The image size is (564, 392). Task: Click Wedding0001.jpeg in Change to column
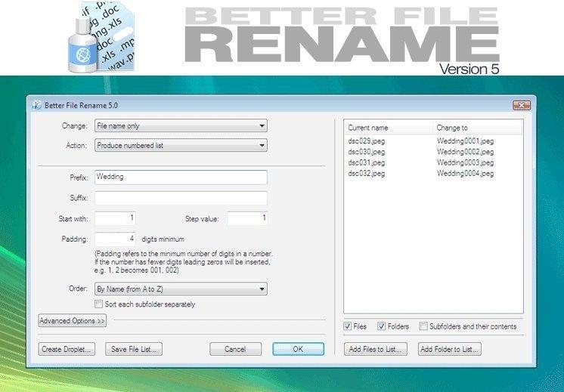(x=466, y=141)
